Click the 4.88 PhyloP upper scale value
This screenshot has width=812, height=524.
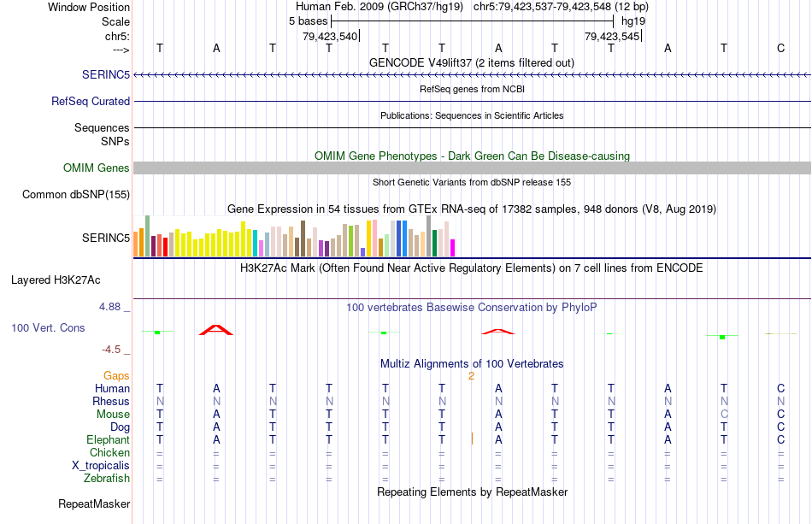(109, 307)
